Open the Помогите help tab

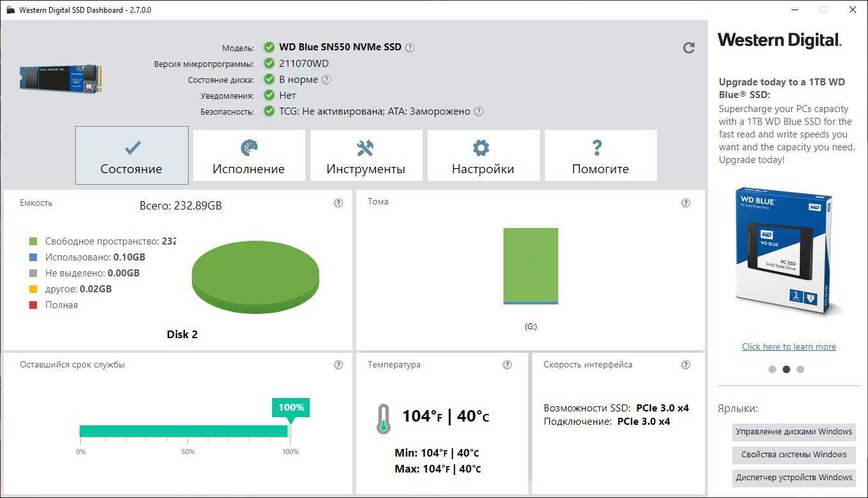(600, 155)
